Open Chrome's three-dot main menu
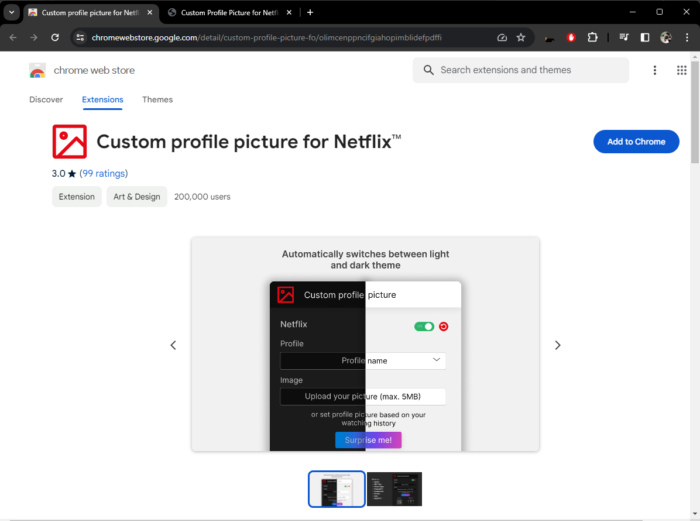Viewport: 700px width, 521px height. [x=687, y=38]
